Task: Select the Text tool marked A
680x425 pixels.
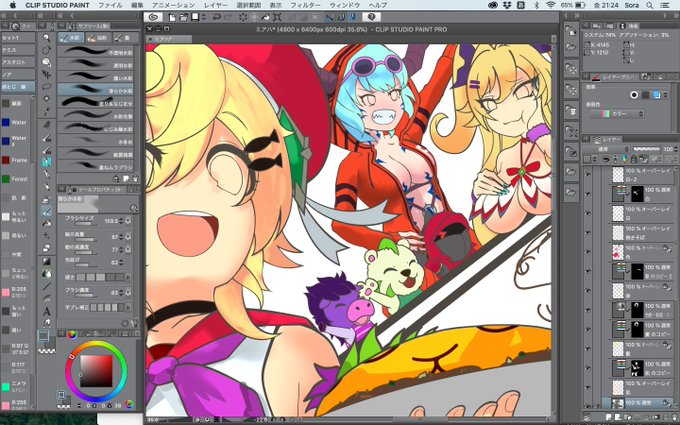Action: (x=46, y=311)
